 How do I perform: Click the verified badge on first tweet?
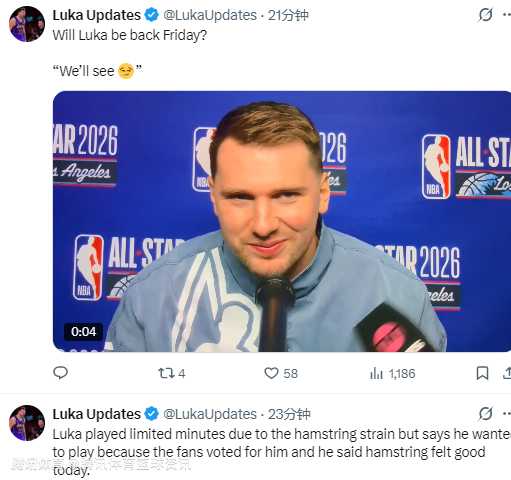click(x=152, y=15)
